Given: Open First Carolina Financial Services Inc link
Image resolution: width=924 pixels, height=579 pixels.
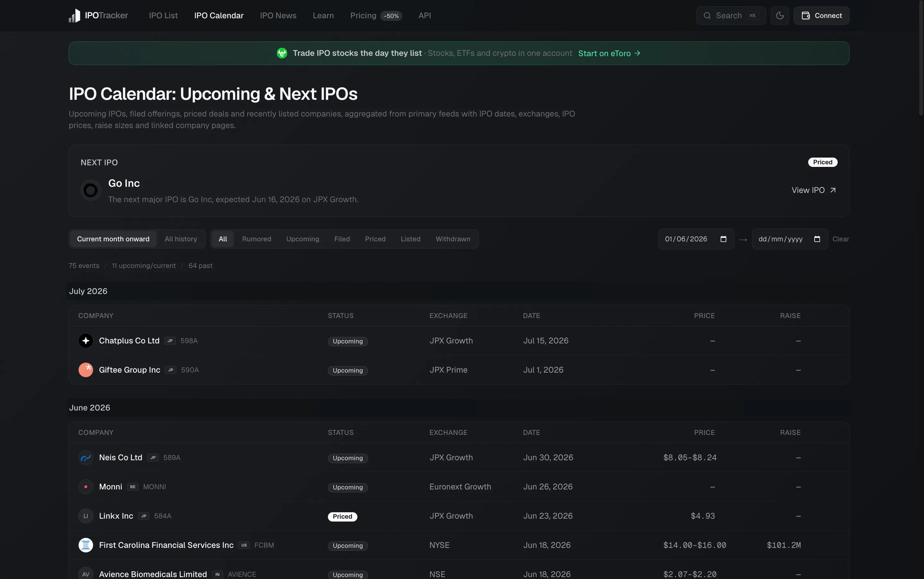Looking at the screenshot, I should pos(166,545).
